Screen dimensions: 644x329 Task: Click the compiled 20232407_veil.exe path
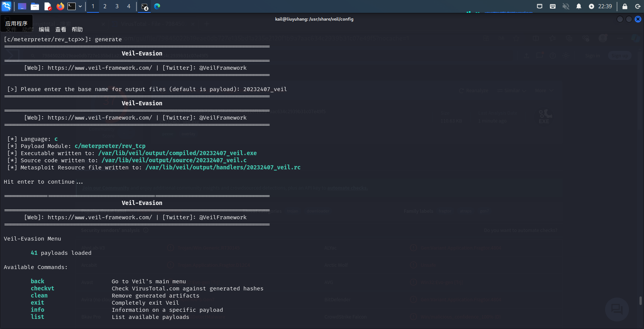click(x=177, y=153)
